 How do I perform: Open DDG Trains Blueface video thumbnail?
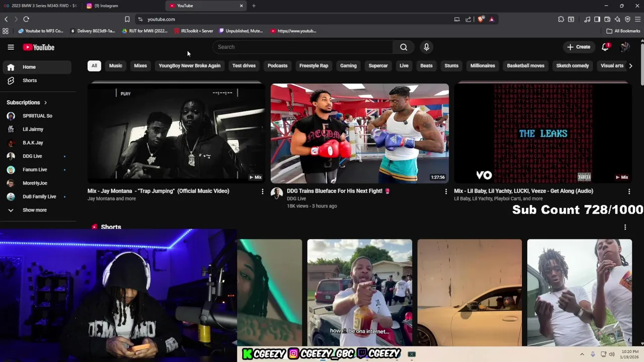tap(360, 133)
